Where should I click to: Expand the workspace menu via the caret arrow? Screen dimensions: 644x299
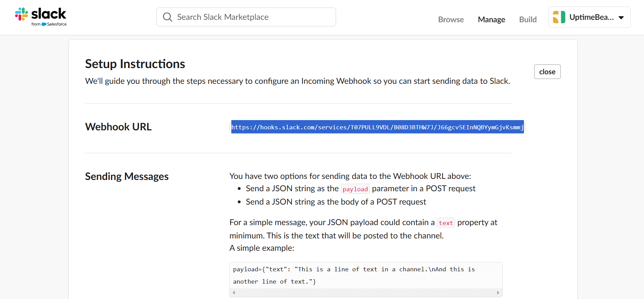tap(622, 17)
